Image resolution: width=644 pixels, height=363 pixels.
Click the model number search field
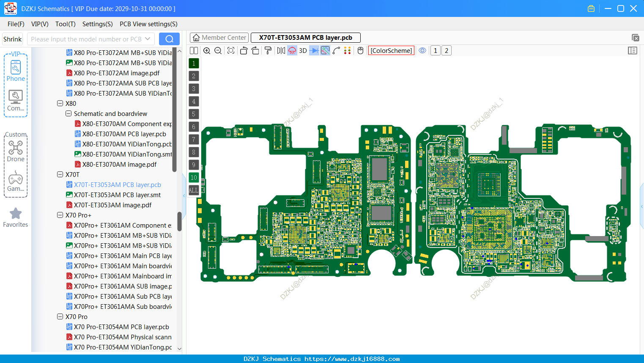click(86, 39)
